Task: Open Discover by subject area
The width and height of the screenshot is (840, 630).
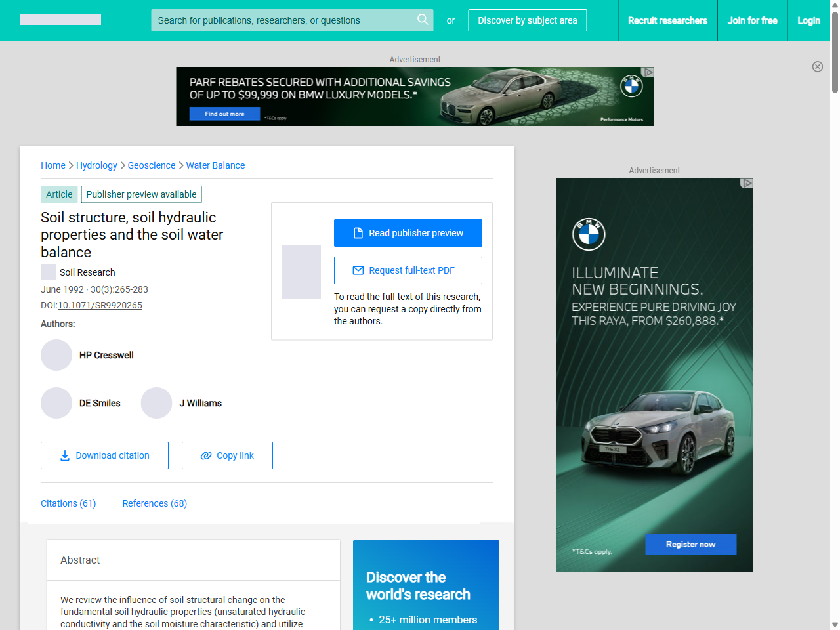Action: coord(527,20)
